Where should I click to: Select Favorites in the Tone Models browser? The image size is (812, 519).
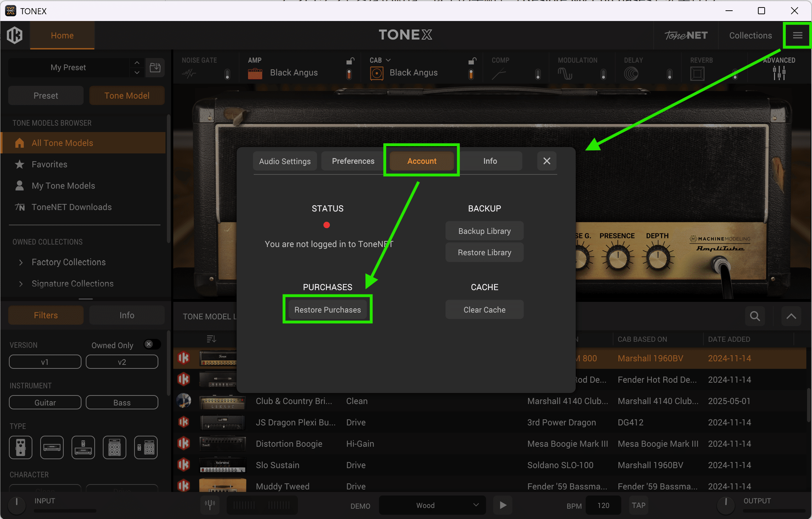coord(49,164)
